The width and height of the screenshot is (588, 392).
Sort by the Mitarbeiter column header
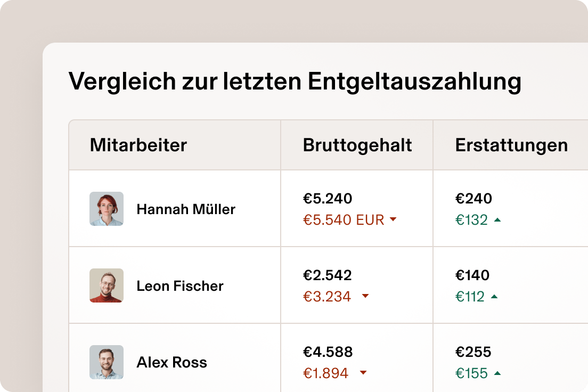tap(140, 145)
